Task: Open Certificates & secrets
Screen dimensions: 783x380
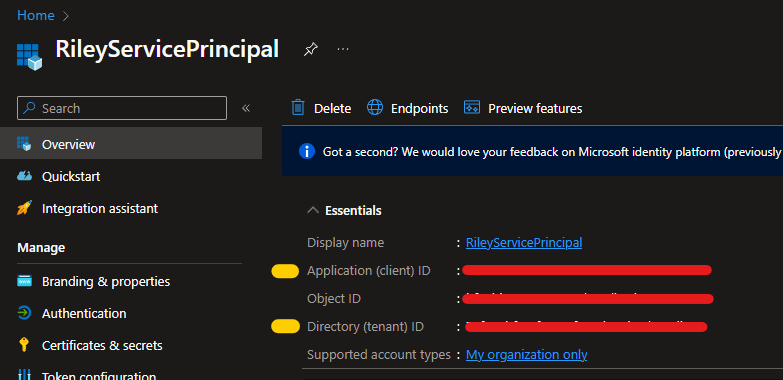Action: point(102,346)
